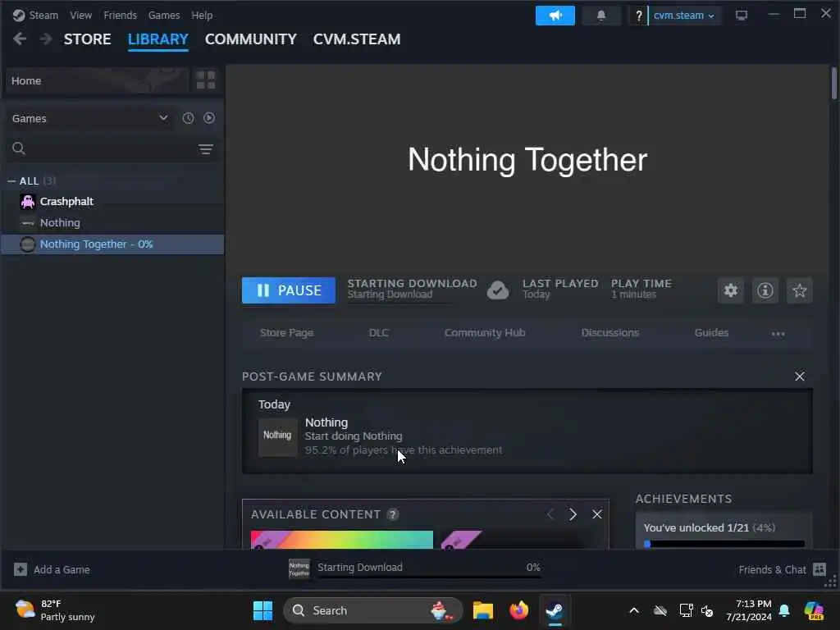
Task: Click the taskbar Search box
Action: [373, 610]
